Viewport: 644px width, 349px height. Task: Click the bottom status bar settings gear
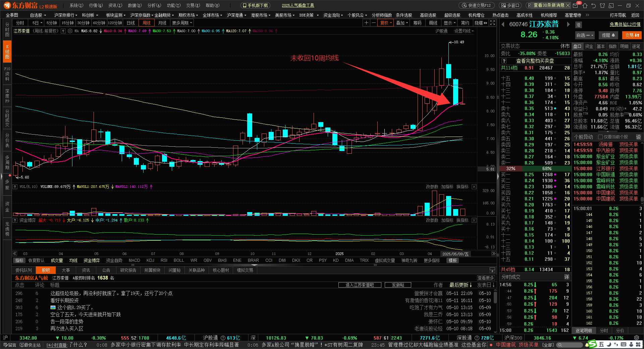click(637, 338)
